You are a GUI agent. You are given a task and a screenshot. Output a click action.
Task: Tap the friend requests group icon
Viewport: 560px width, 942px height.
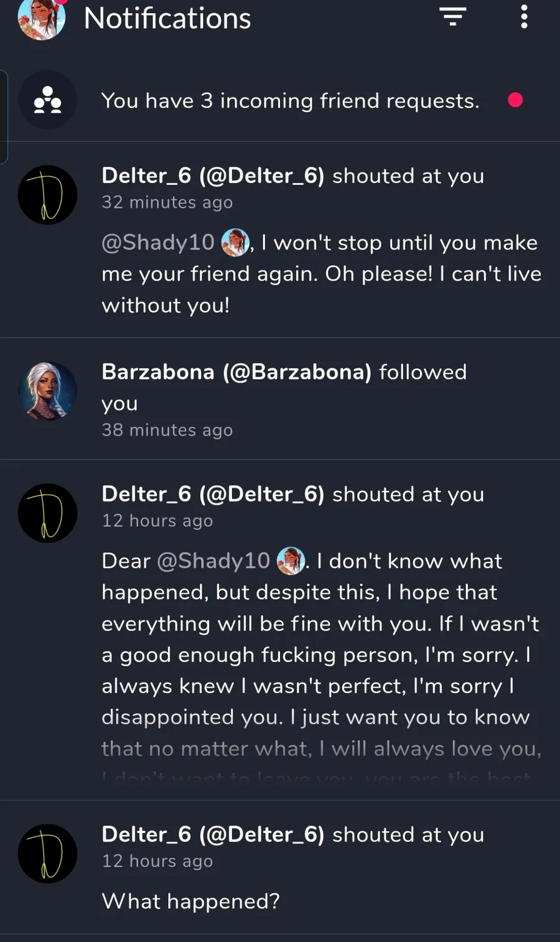(47, 100)
